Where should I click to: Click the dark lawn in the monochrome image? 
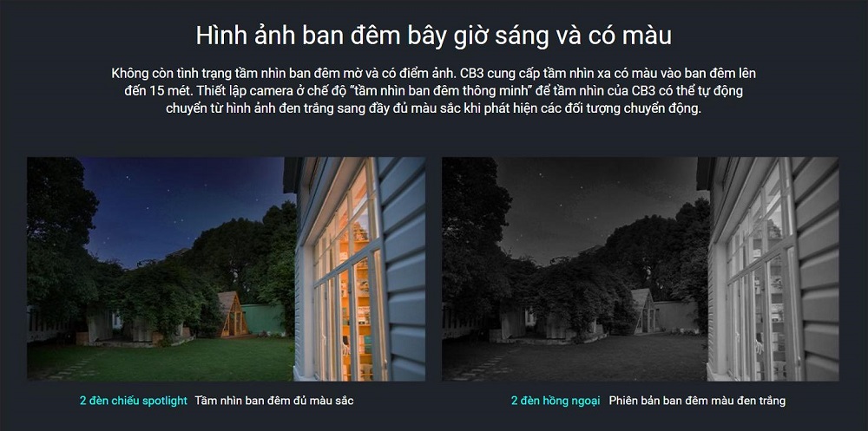(575, 358)
